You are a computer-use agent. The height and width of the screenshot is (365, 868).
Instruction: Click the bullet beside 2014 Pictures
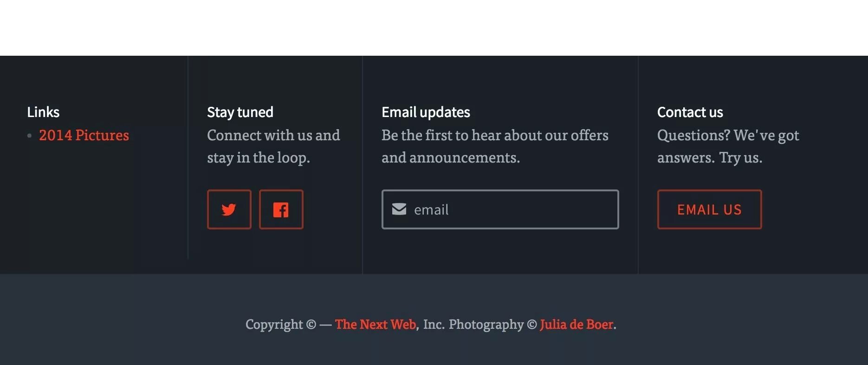pyautogui.click(x=29, y=136)
